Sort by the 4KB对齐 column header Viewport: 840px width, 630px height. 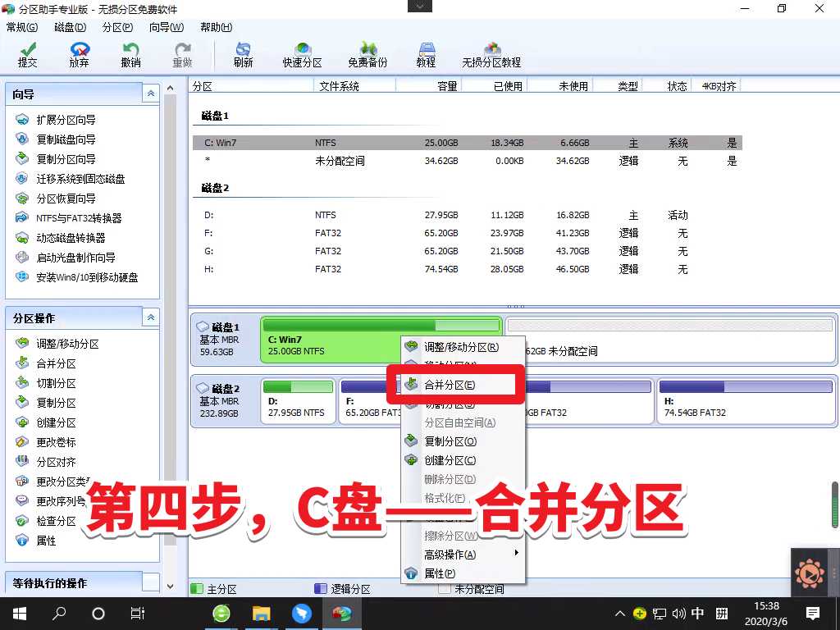pyautogui.click(x=716, y=86)
